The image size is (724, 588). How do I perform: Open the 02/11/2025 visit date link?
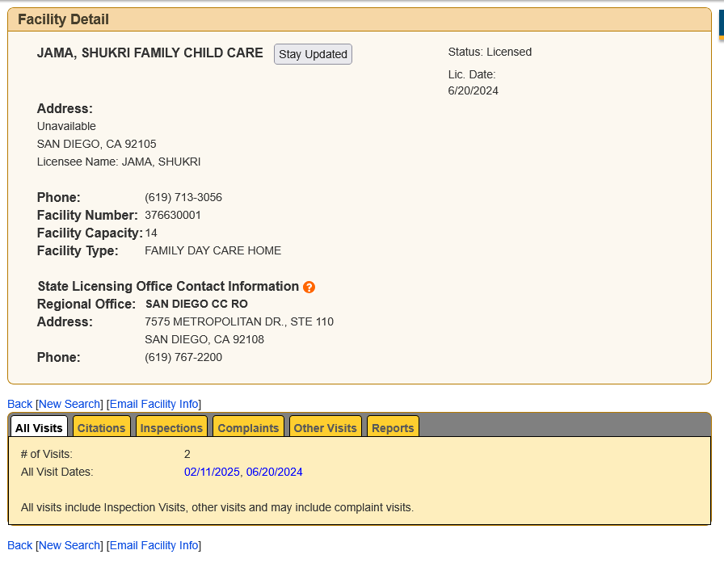(x=212, y=472)
